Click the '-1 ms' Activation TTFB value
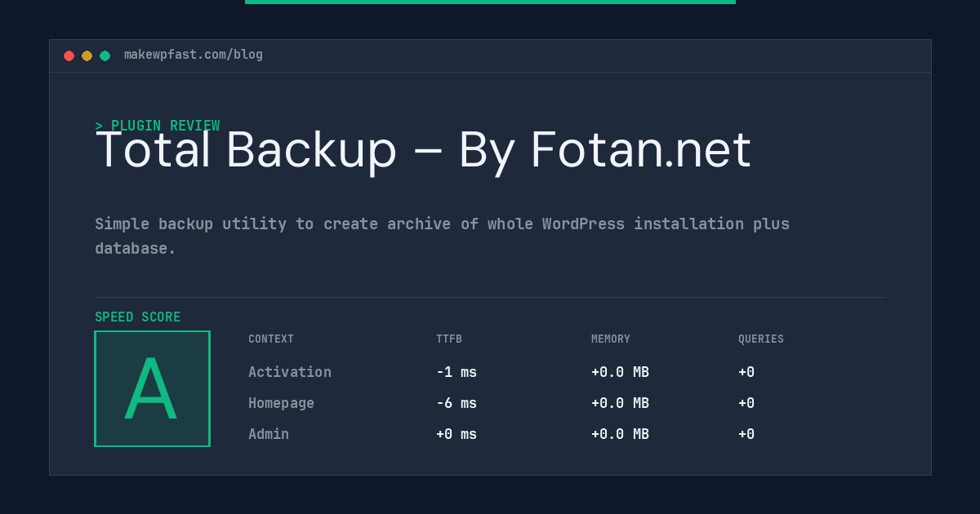 (457, 372)
